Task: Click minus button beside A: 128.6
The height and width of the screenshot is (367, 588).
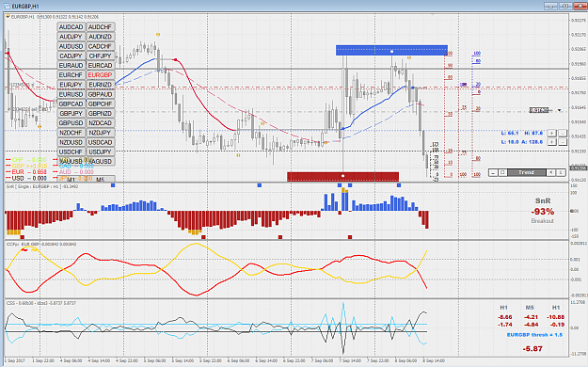Action: tap(563, 142)
